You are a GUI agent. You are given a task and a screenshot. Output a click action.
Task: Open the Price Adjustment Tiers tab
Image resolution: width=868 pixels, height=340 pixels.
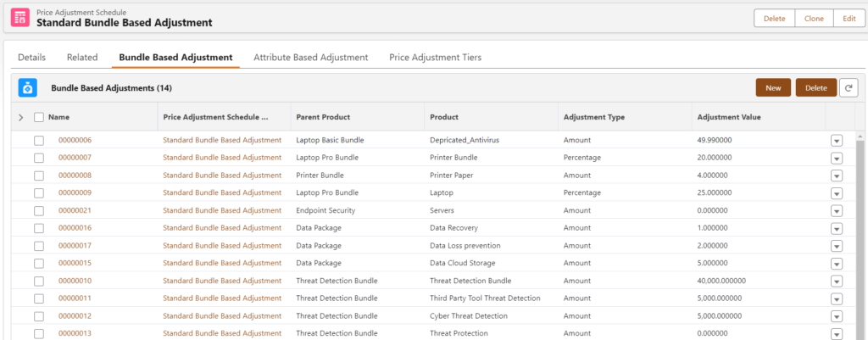tap(435, 57)
